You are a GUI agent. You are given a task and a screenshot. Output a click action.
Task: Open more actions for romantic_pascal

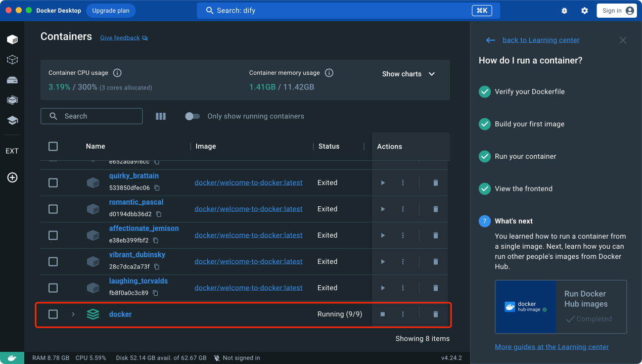403,209
